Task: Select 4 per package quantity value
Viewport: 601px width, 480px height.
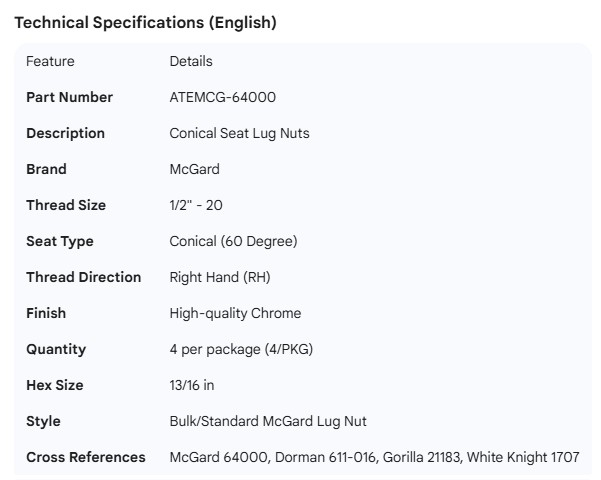Action: 240,349
